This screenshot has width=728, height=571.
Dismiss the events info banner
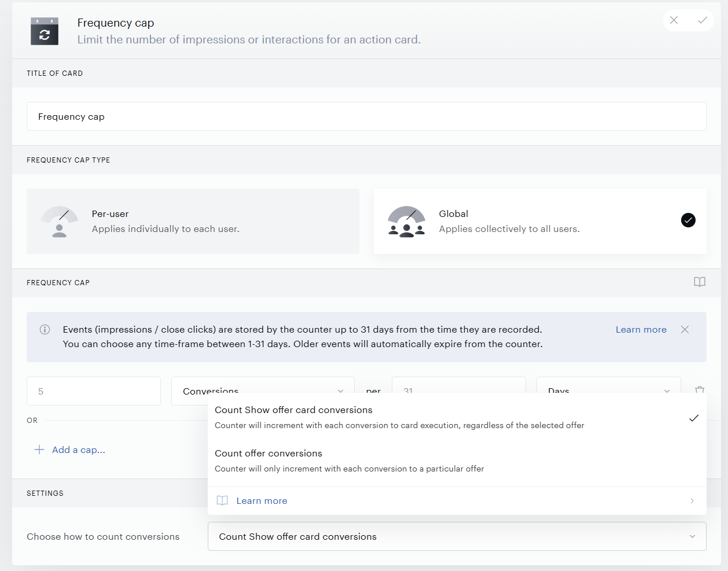[x=685, y=330]
